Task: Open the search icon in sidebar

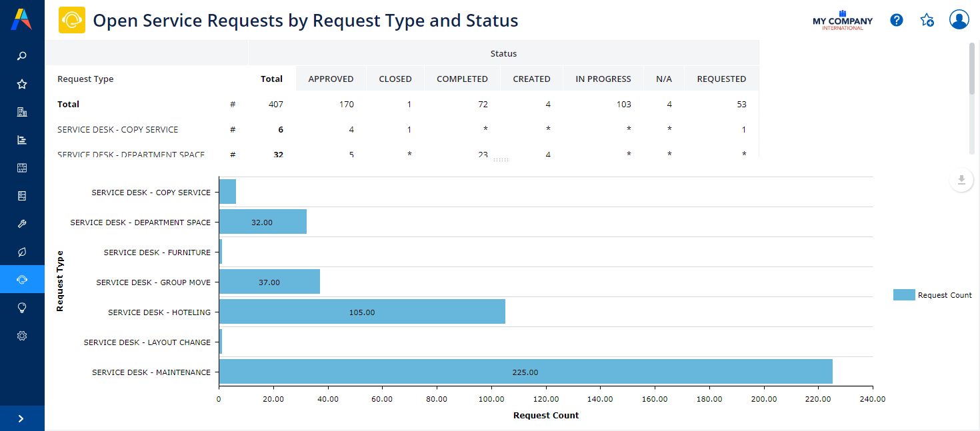Action: click(22, 56)
